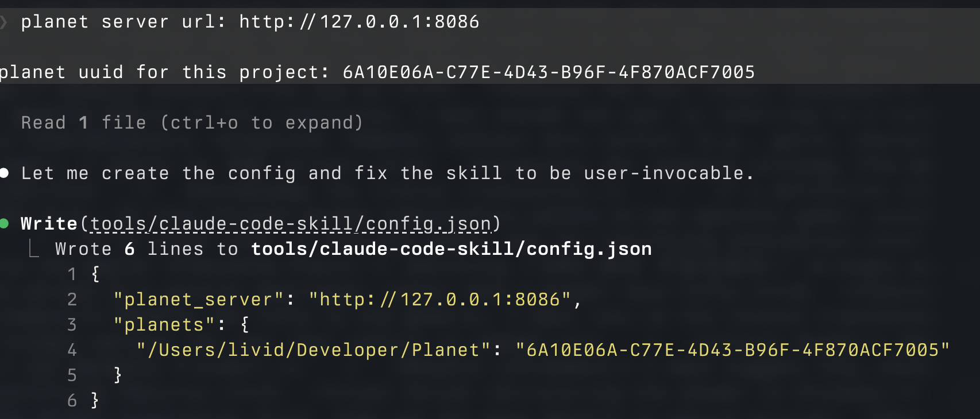
Task: Click the corner connector icon before "Wrote"
Action: (34, 249)
